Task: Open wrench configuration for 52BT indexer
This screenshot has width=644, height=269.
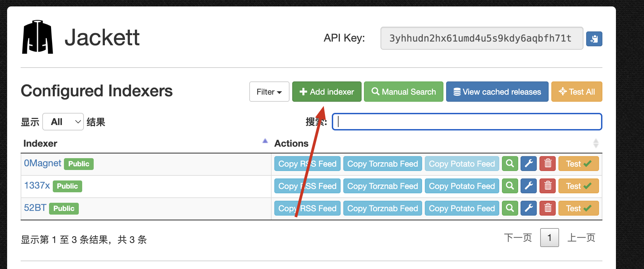Action: [x=528, y=209]
